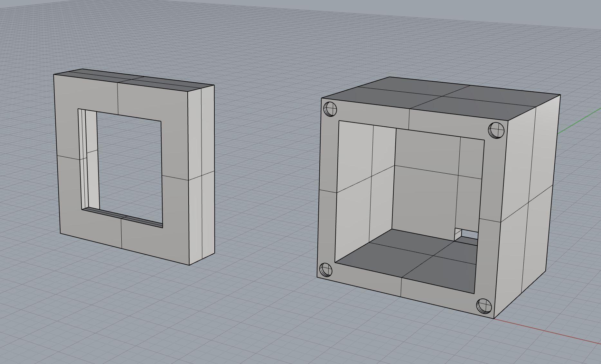This screenshot has height=364, width=601.
Task: Select the small notch cutout inside box
Action: 466,235
